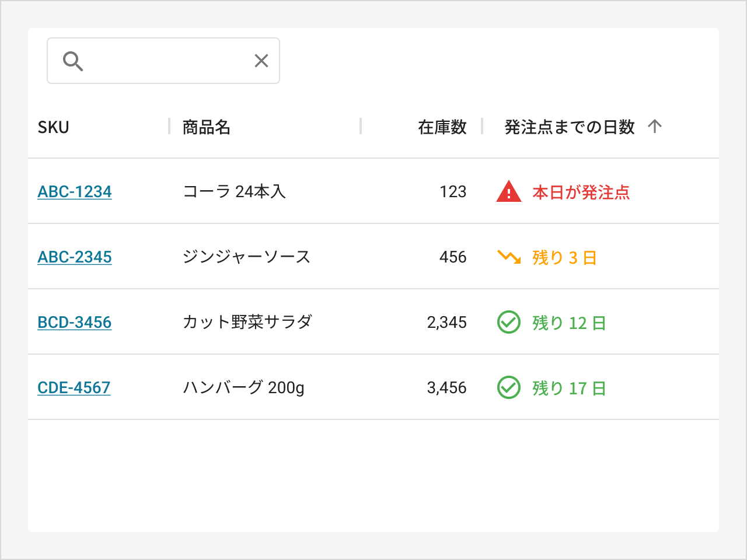
Task: Clear the search field with X icon
Action: pyautogui.click(x=261, y=61)
